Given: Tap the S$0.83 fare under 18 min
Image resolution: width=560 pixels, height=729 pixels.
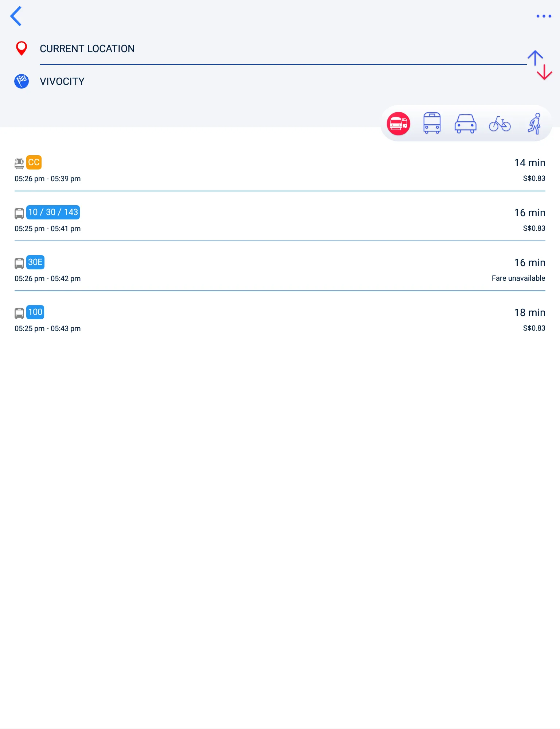Looking at the screenshot, I should point(534,328).
